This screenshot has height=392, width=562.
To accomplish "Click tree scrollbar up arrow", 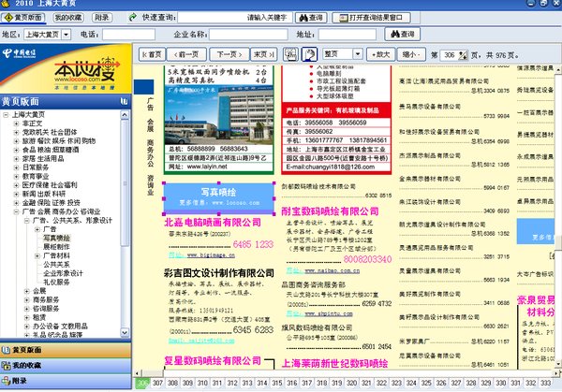I will (125, 115).
